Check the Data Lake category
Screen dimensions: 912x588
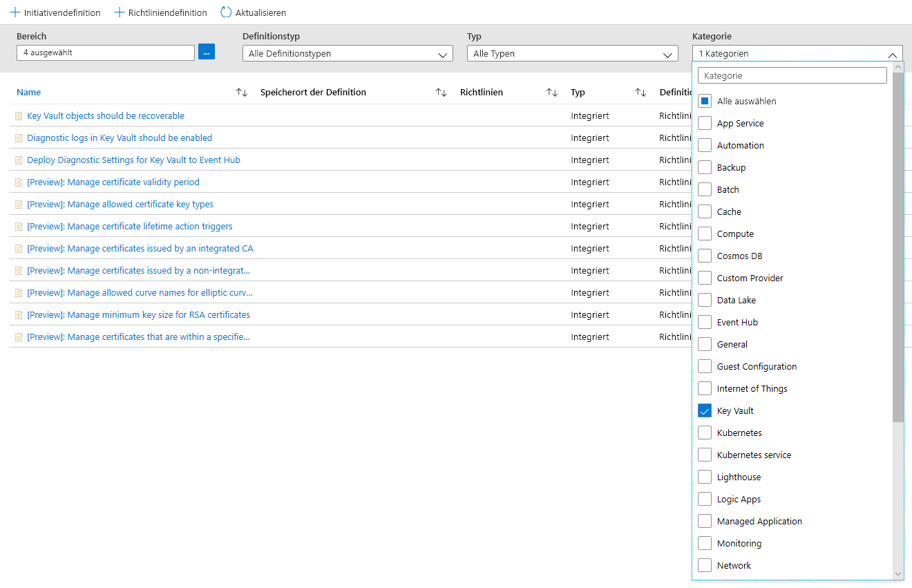click(x=705, y=300)
